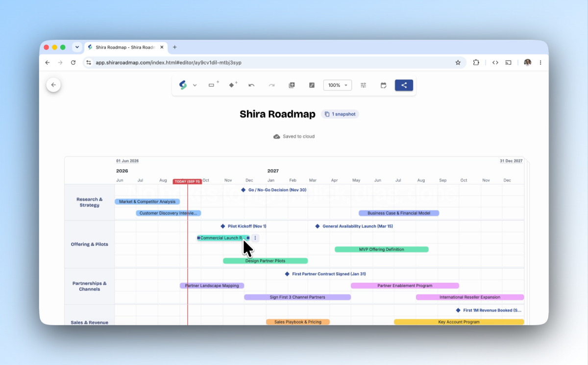Undo the last change
Viewport: 588px width, 365px height.
click(251, 85)
